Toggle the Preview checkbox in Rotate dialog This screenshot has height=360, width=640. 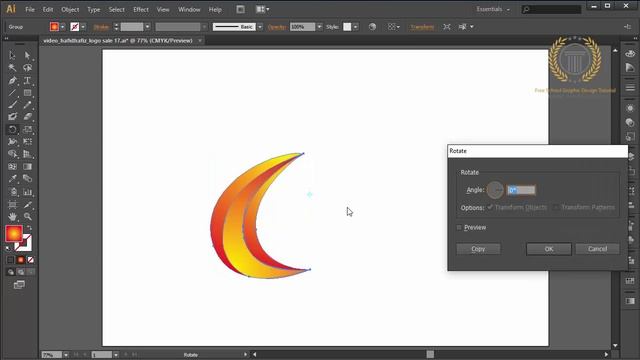(459, 227)
